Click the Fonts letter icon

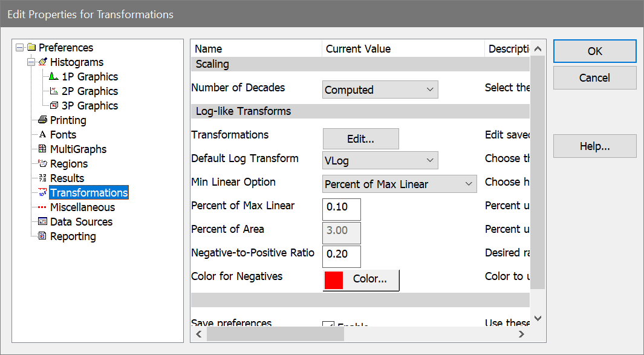pos(42,135)
